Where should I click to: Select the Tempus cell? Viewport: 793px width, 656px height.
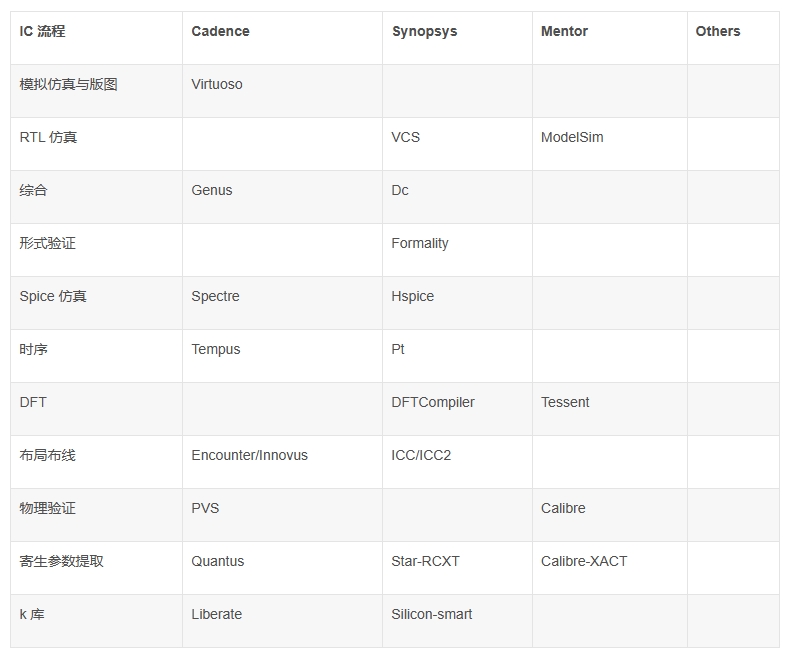pos(216,349)
